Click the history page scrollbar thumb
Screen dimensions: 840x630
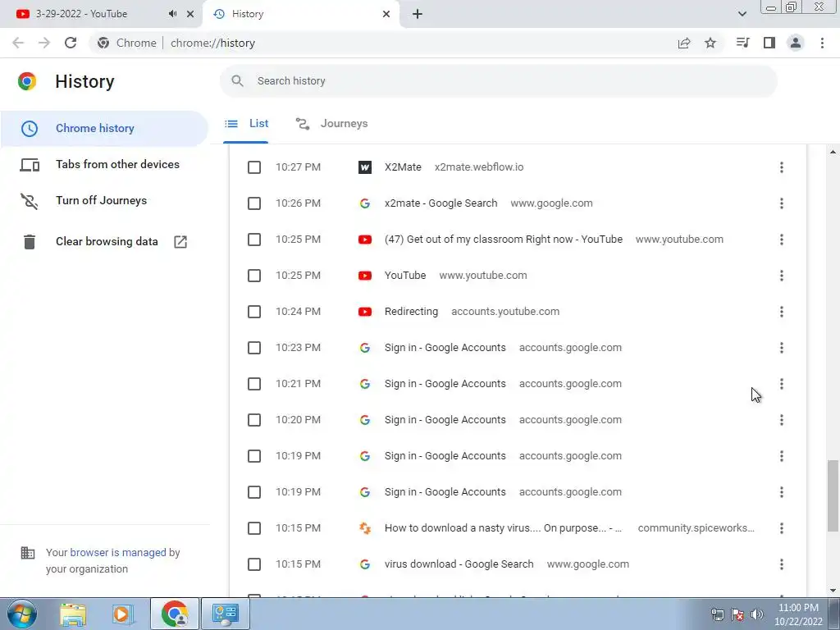tap(833, 495)
